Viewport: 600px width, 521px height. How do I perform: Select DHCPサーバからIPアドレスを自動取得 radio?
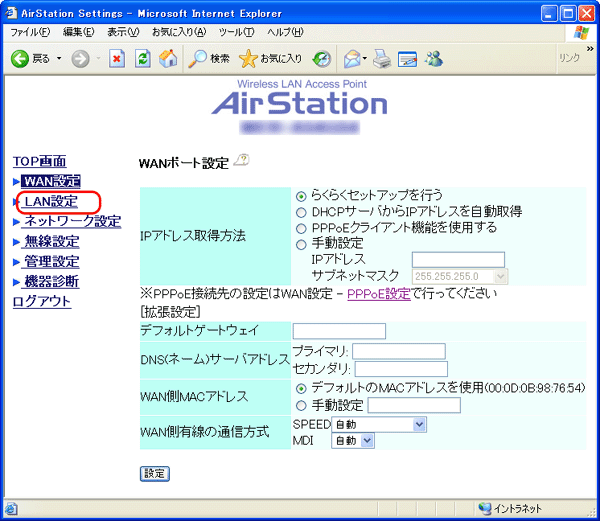pos(301,213)
